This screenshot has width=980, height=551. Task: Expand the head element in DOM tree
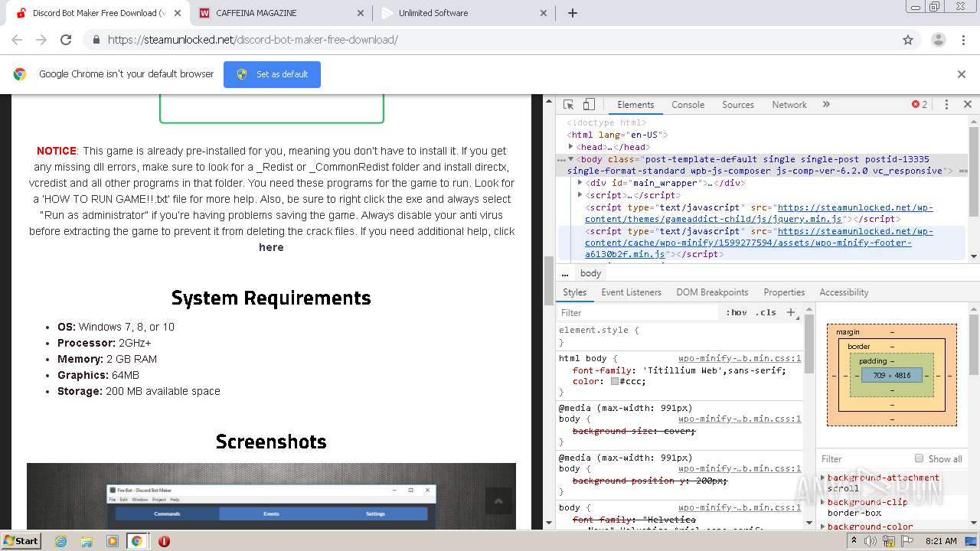[x=570, y=146]
